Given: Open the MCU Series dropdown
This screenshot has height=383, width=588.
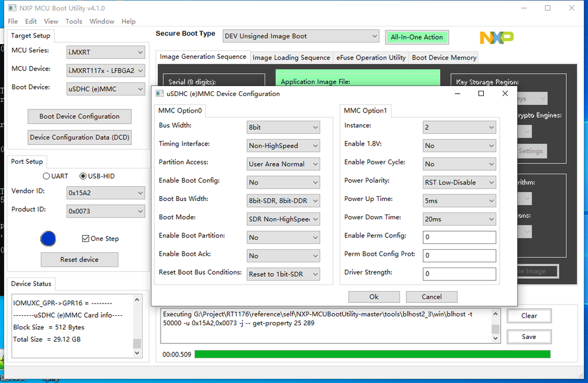Looking at the screenshot, I should [x=106, y=52].
